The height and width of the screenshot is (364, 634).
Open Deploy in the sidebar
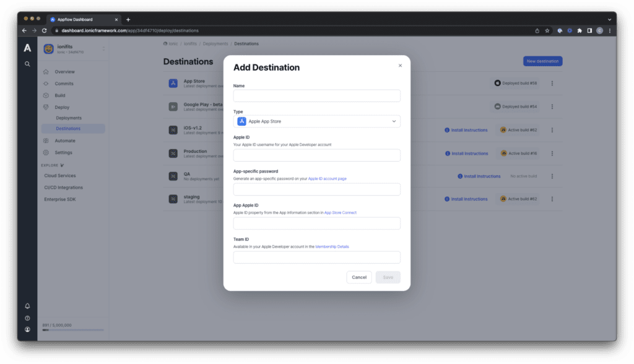click(62, 108)
